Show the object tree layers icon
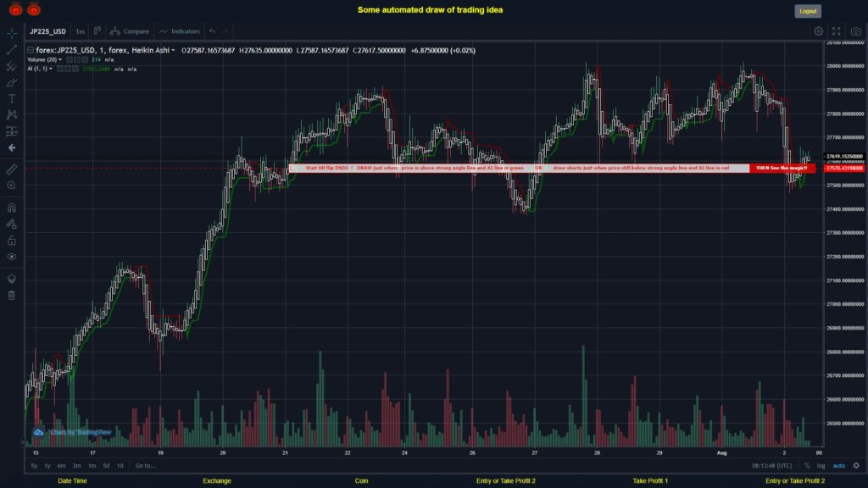This screenshot has width=868, height=488. tap(12, 278)
